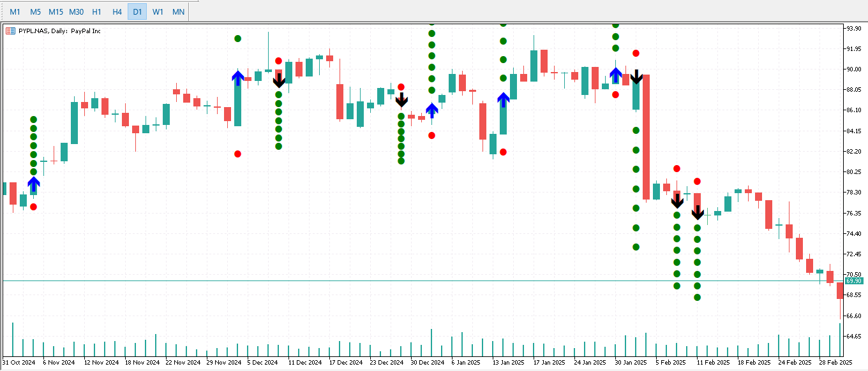
Task: Click the 93.90 price scale label
Action: (853, 28)
